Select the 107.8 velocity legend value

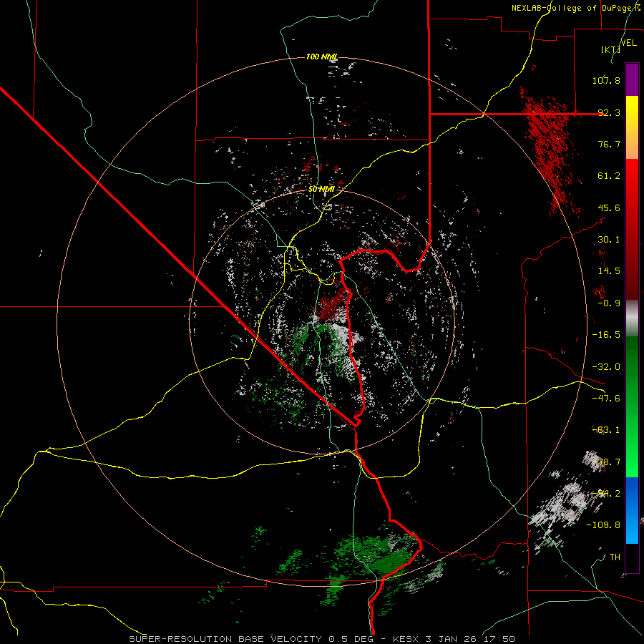(x=606, y=80)
